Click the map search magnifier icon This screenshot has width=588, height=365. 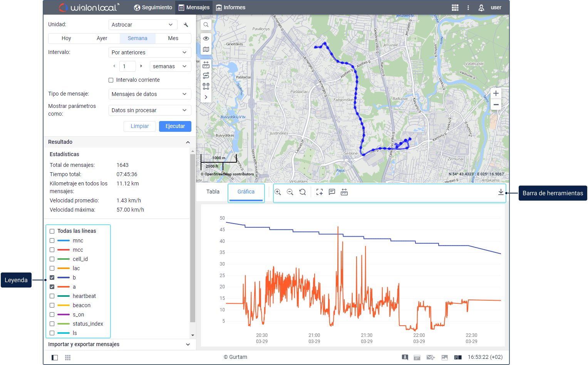(206, 25)
